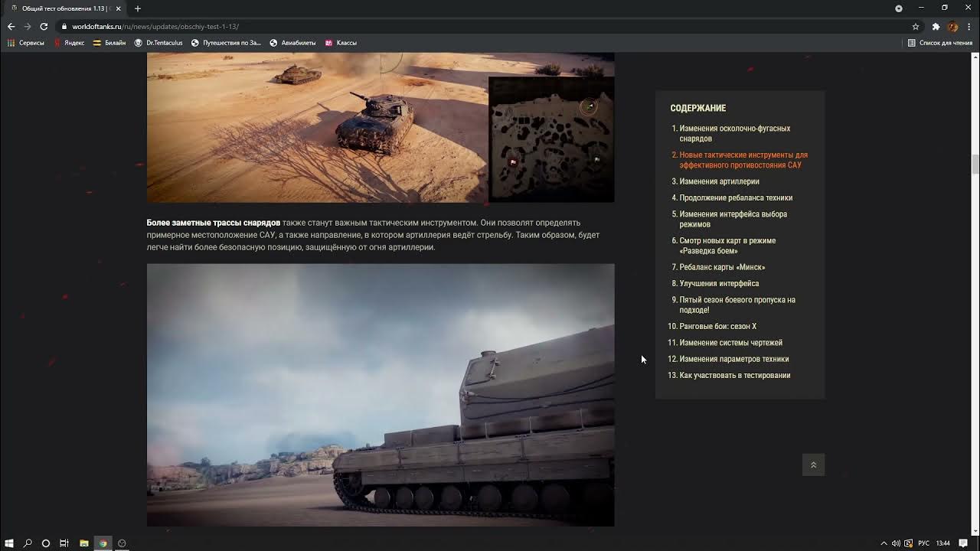Image resolution: width=980 pixels, height=551 pixels.
Task: Show the site security lock info
Action: 64,27
